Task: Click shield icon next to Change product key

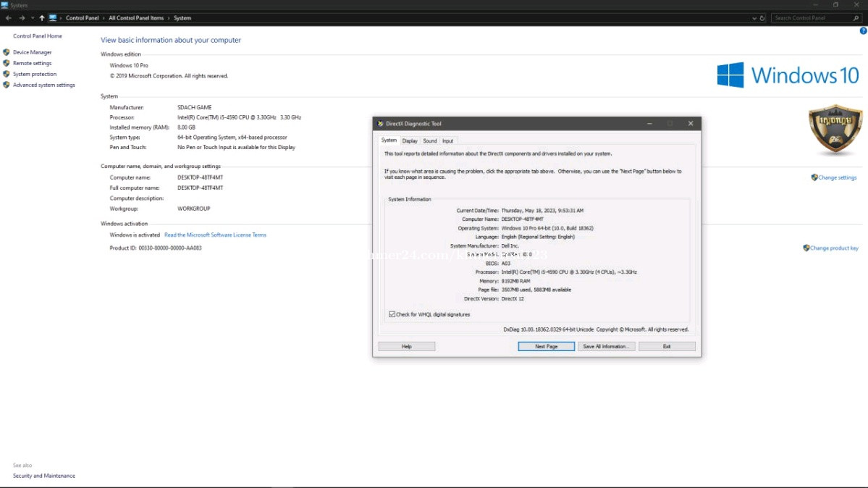Action: [x=806, y=248]
